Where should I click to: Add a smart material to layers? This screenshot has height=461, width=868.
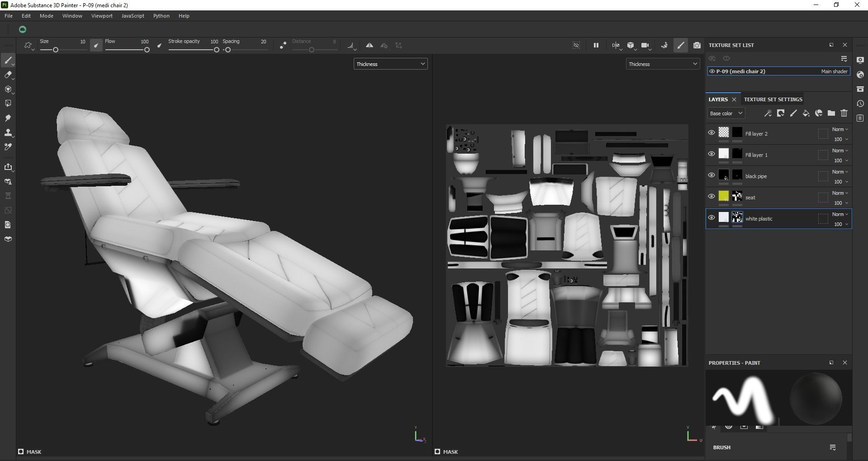(819, 113)
